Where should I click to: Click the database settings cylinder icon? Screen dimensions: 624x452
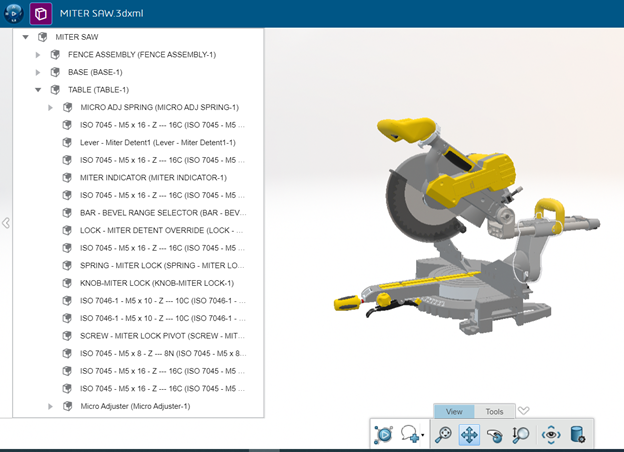point(577,434)
